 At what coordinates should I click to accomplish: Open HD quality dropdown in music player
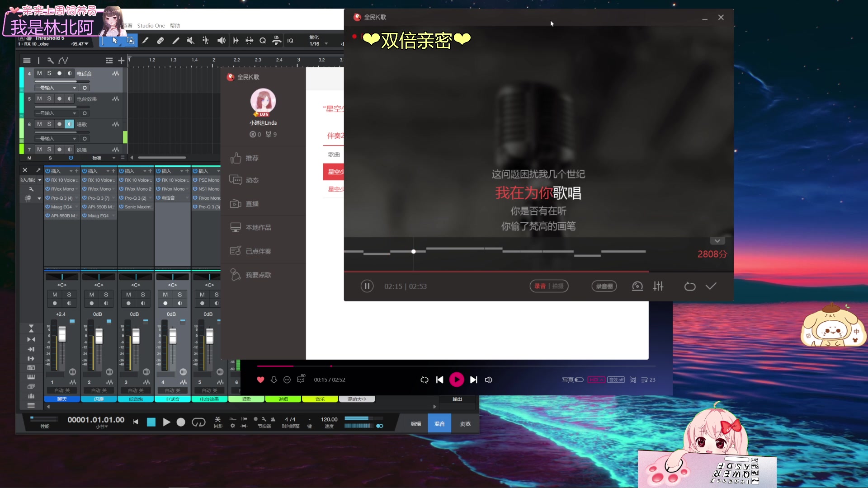pos(596,380)
